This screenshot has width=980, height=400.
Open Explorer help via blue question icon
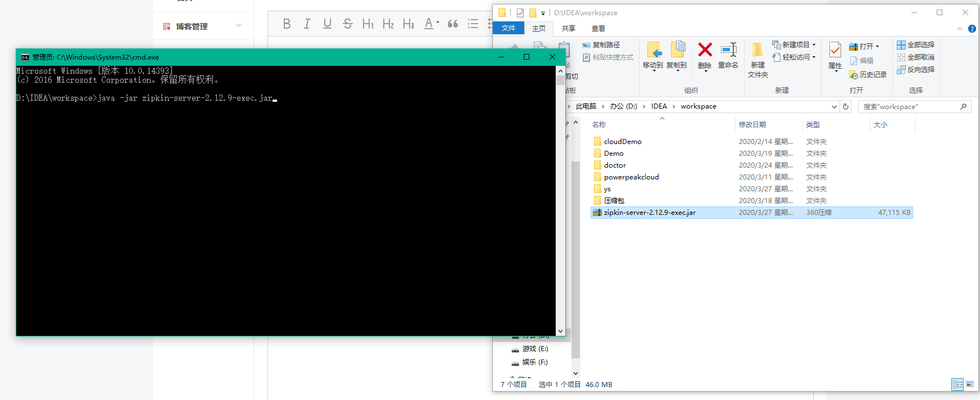pyautogui.click(x=972, y=29)
